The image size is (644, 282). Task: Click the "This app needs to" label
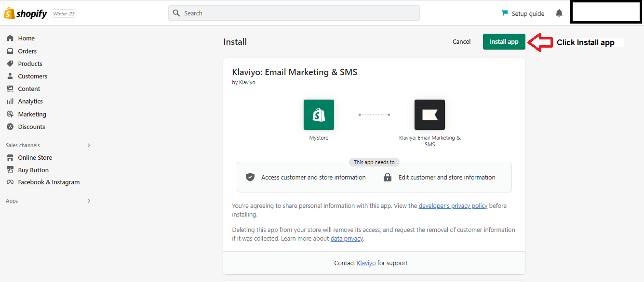tap(374, 162)
